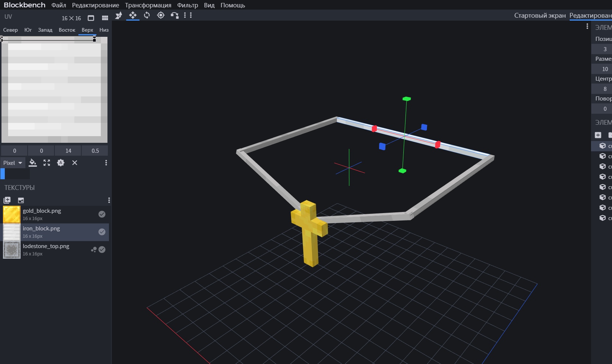The image size is (612, 364).
Task: Open the Трансформация menu
Action: click(148, 5)
